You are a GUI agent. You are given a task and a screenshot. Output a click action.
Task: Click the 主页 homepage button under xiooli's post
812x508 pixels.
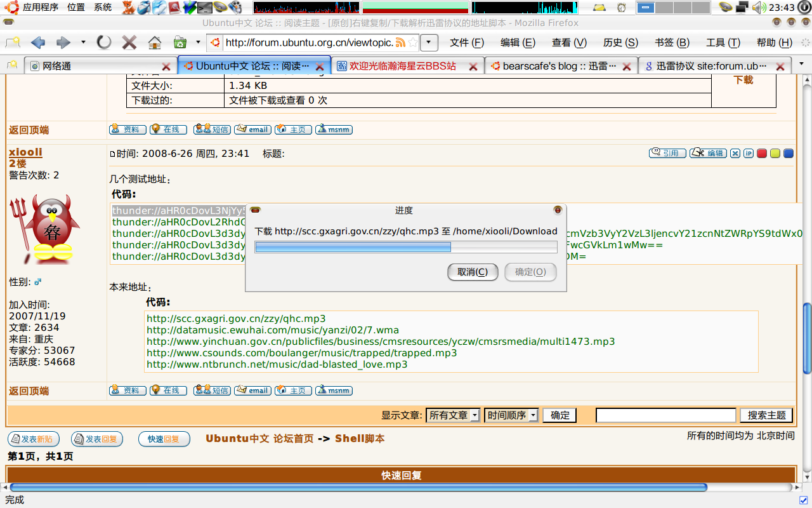pos(293,391)
